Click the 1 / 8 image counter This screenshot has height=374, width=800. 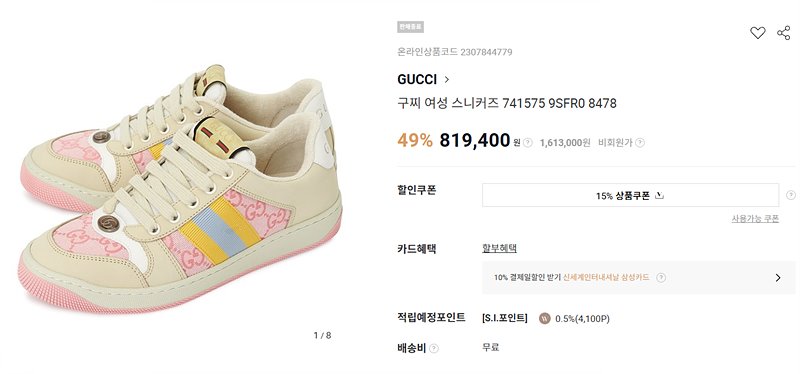click(322, 335)
